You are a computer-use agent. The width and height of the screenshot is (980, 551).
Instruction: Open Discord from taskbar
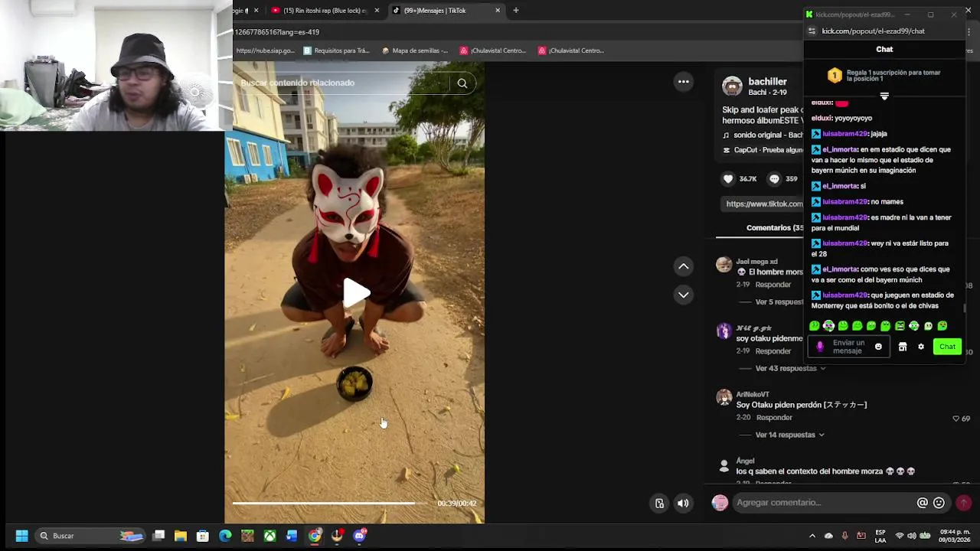coord(359,536)
